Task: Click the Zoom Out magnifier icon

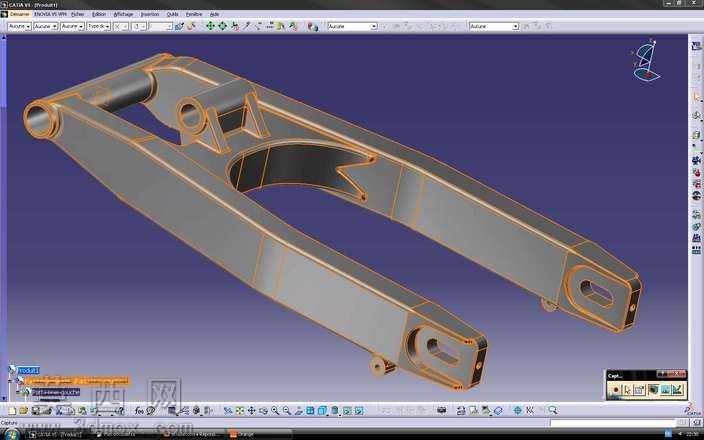Action: pyautogui.click(x=286, y=410)
